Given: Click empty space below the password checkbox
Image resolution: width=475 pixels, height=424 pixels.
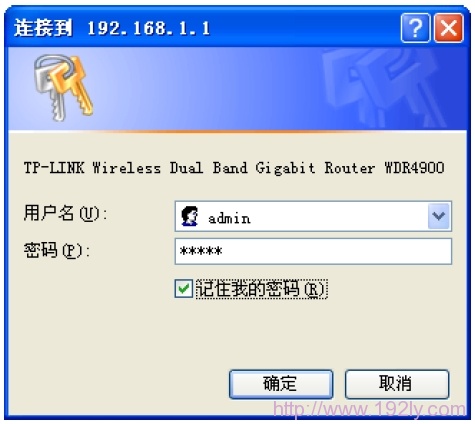Looking at the screenshot, I should tap(237, 333).
